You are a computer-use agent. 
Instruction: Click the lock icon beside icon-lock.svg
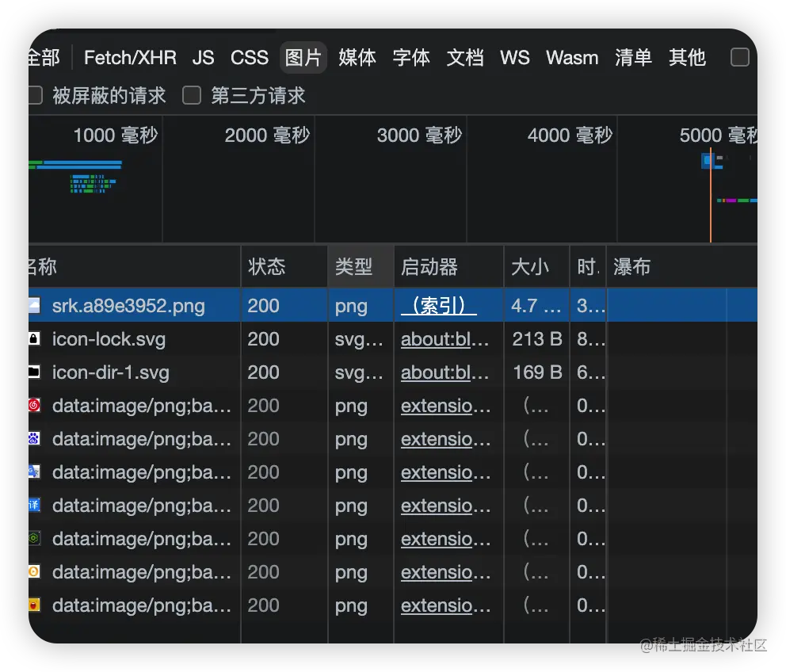(34, 338)
